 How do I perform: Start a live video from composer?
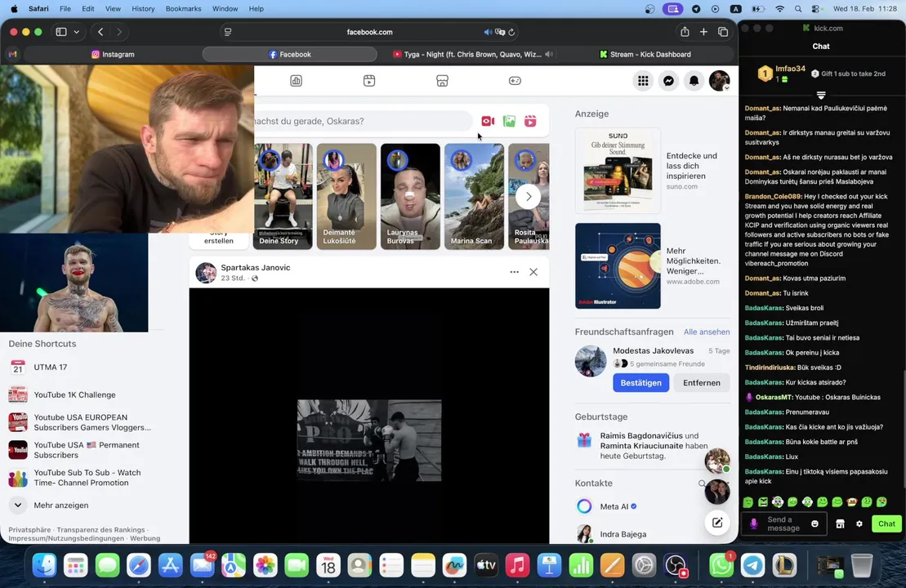click(x=488, y=122)
